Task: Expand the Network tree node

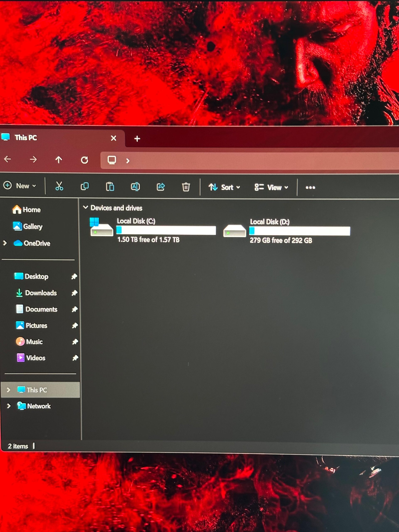Action: (x=9, y=406)
